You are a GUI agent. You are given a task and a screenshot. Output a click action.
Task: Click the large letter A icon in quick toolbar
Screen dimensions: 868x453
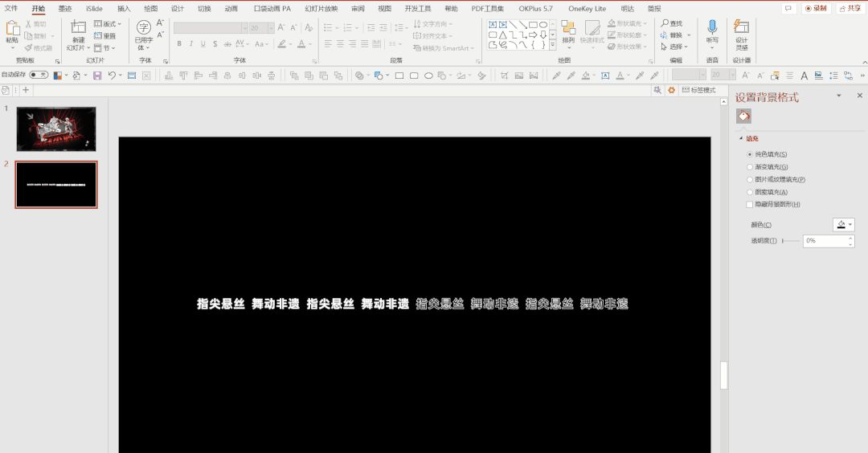[x=804, y=75]
